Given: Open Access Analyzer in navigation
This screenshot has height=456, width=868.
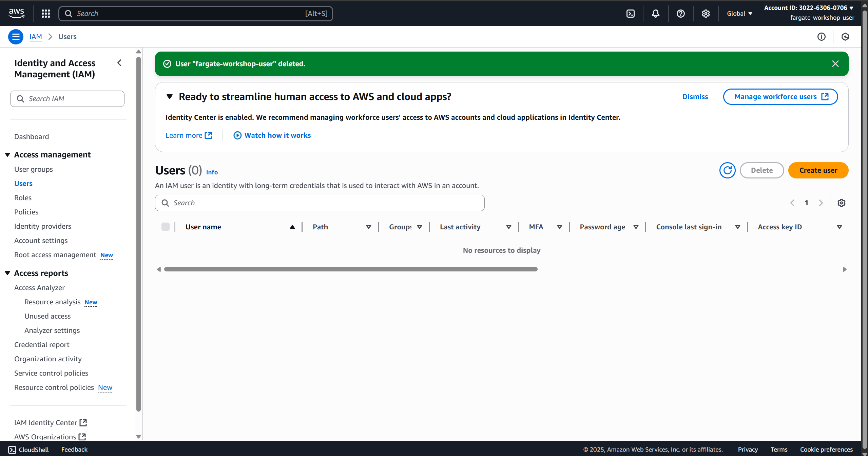Looking at the screenshot, I should click(x=39, y=288).
